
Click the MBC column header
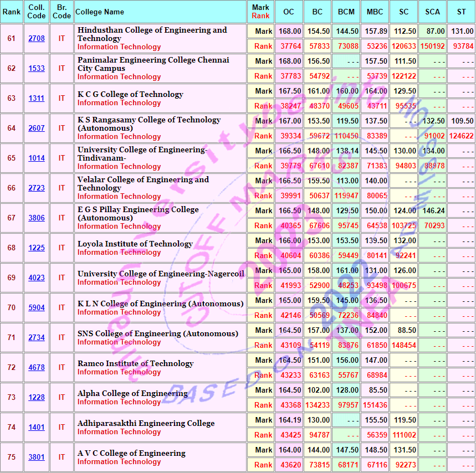tap(375, 12)
